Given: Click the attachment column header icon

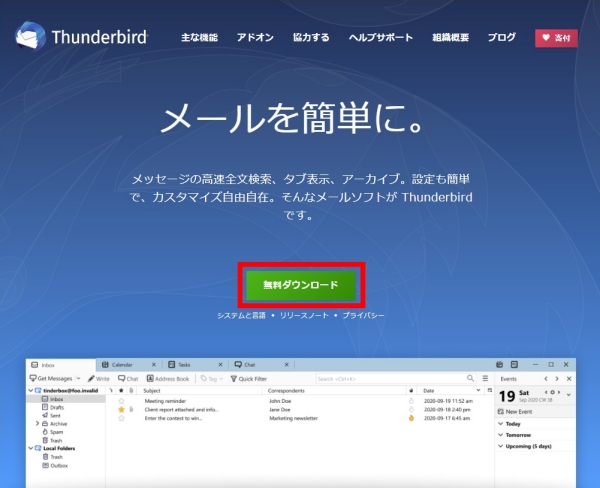Looking at the screenshot, I should click(x=131, y=390).
